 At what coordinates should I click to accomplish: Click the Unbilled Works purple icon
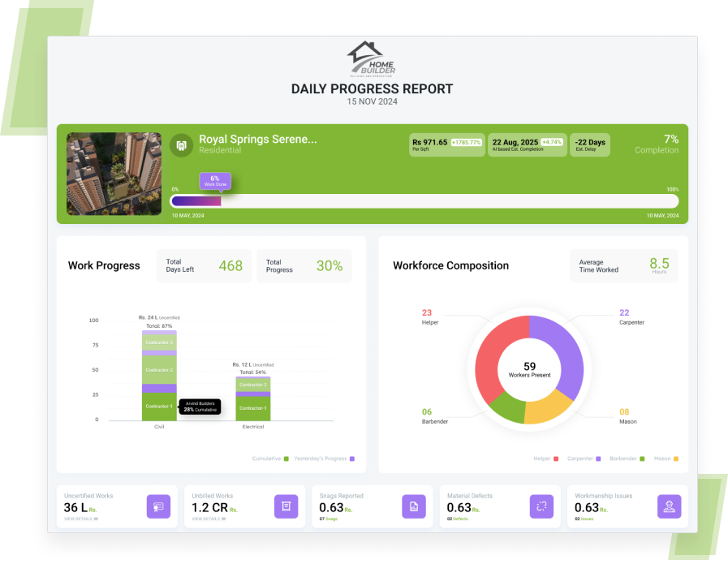[286, 506]
